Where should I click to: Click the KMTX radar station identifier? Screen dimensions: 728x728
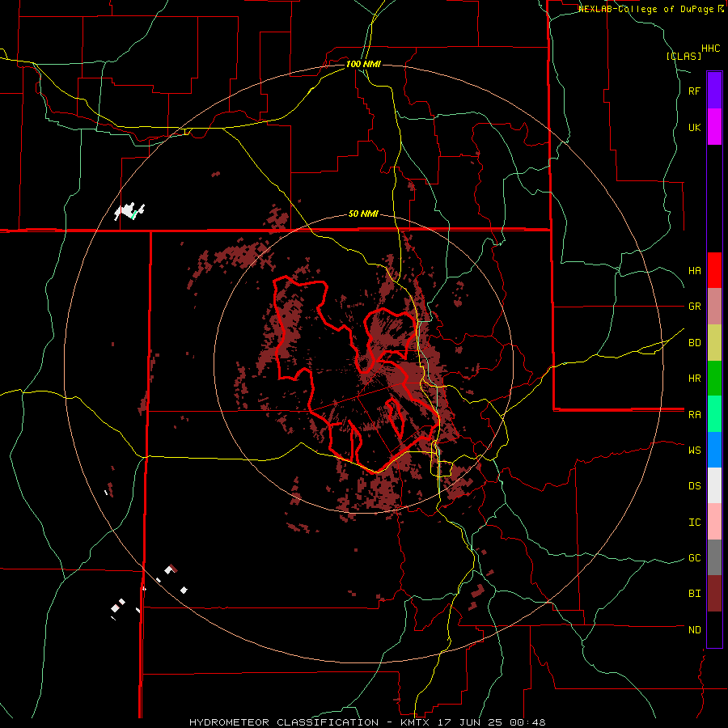tap(415, 722)
